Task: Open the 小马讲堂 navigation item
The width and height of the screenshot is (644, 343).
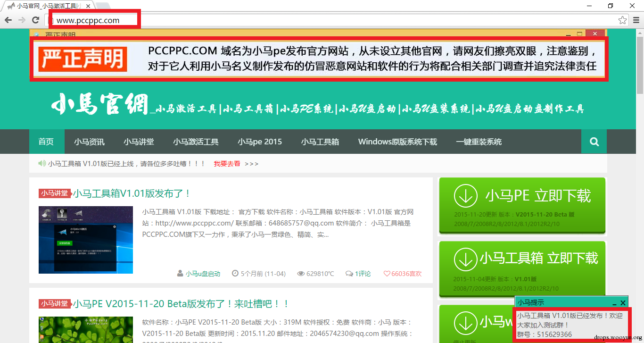Action: click(139, 142)
